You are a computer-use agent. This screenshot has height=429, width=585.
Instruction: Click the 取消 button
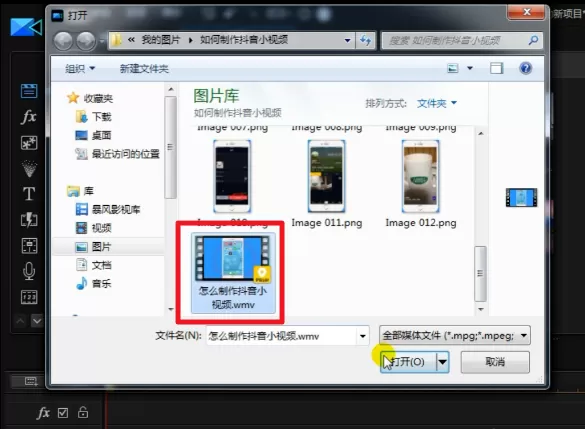coord(495,362)
